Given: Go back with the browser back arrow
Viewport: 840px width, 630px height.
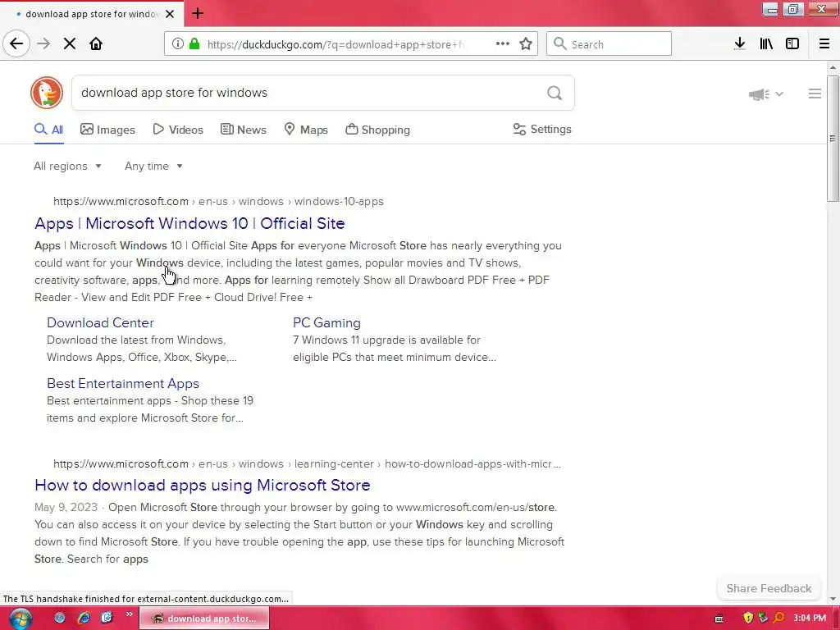Looking at the screenshot, I should [x=16, y=43].
